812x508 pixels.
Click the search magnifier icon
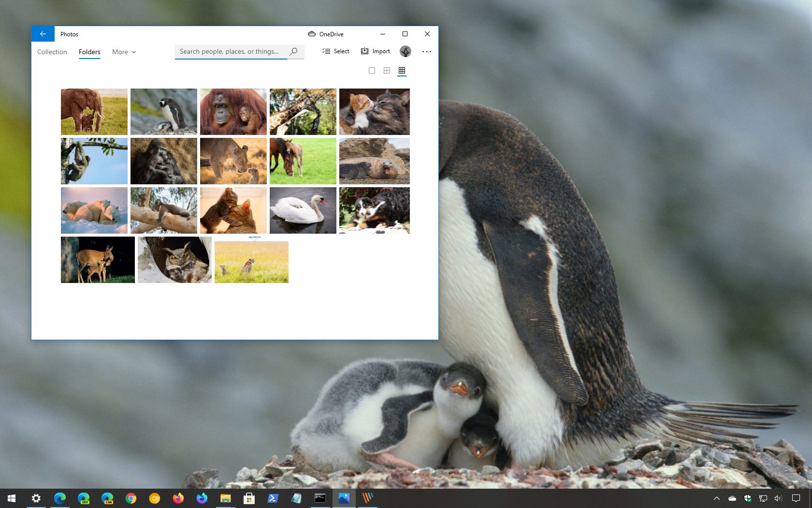pyautogui.click(x=293, y=51)
